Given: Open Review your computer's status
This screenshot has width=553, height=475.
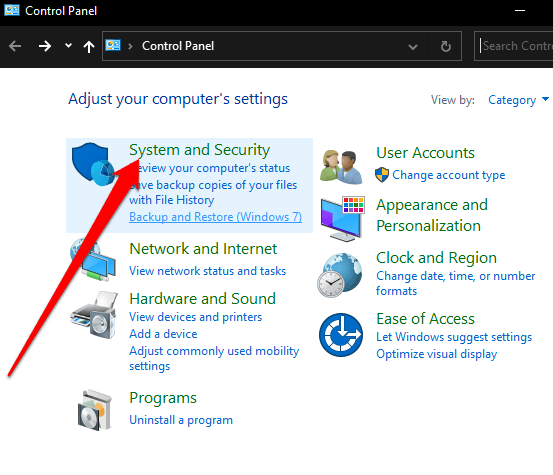Looking at the screenshot, I should (209, 168).
